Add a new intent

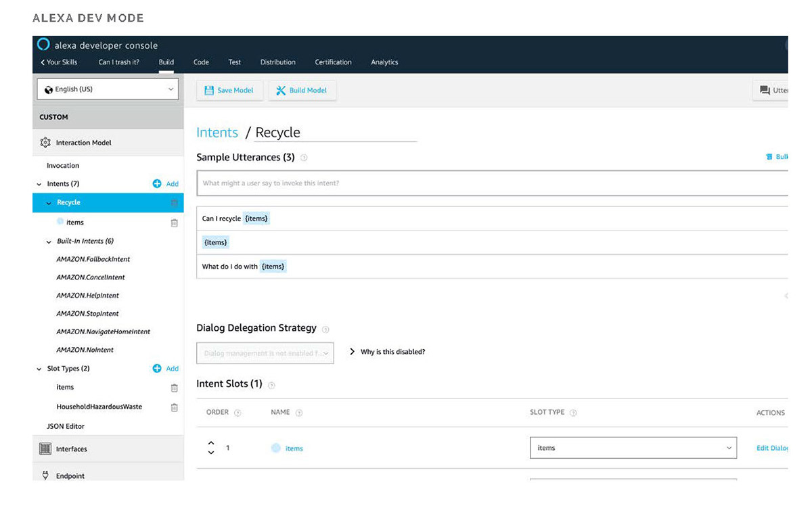tap(166, 184)
